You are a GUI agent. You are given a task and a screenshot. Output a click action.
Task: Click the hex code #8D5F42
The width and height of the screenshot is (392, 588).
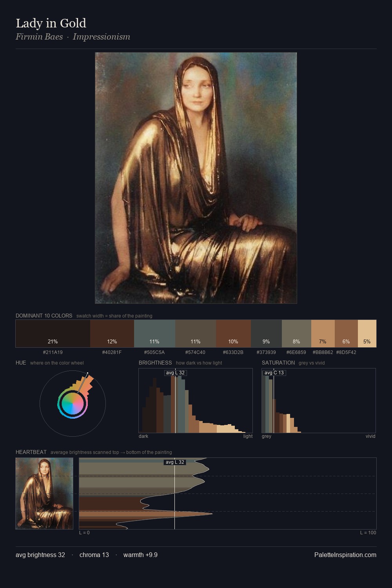point(346,352)
